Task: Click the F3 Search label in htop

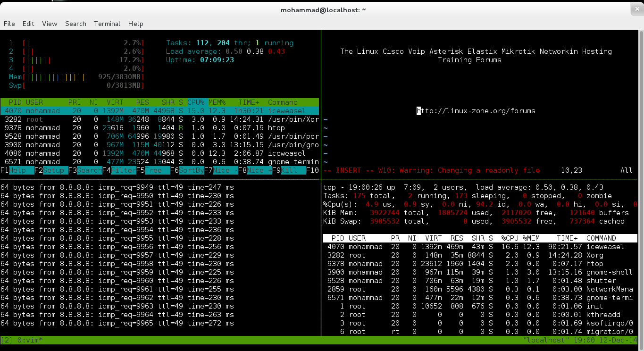Action: (x=89, y=170)
